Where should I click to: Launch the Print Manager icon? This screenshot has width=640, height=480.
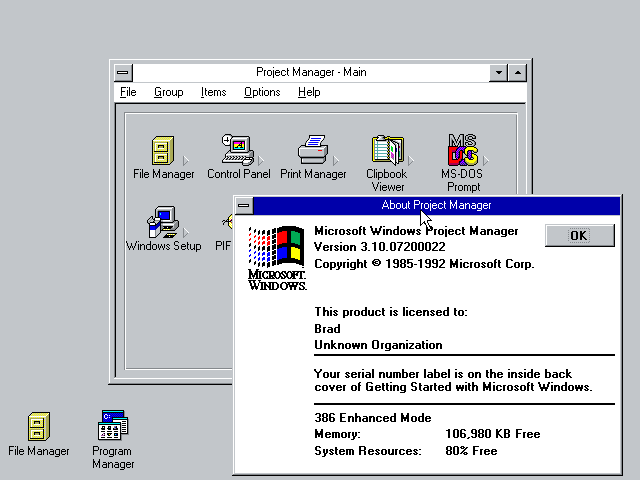[313, 149]
